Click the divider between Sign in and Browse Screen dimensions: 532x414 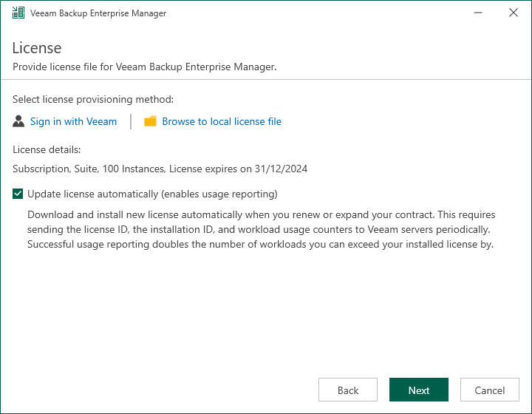131,121
